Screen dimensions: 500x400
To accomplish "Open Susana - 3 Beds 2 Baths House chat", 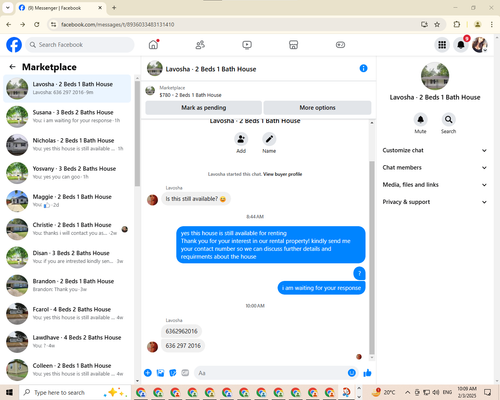I will point(67,116).
